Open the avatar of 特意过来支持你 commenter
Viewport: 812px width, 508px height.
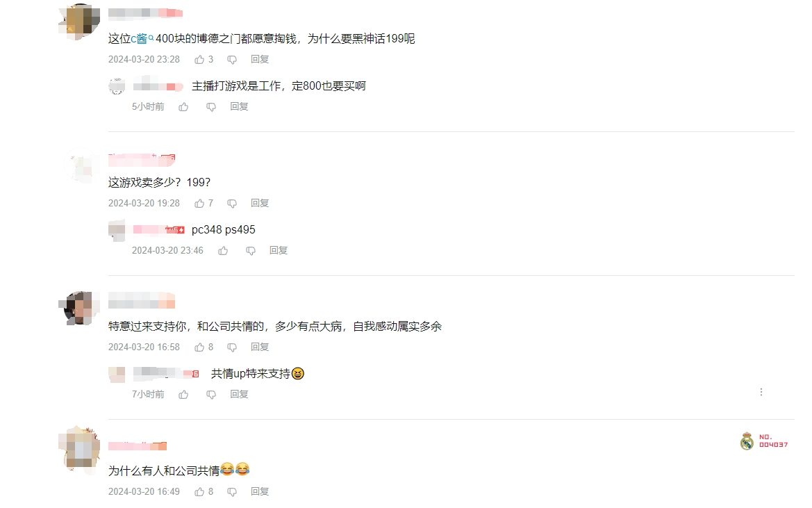click(x=79, y=308)
